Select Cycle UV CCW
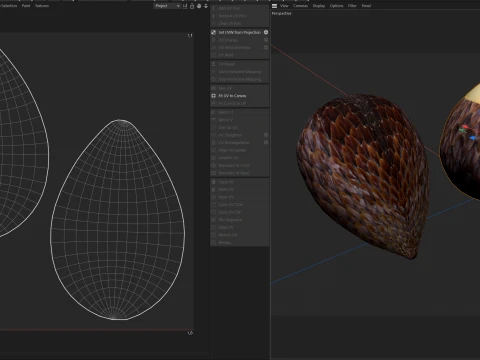The width and height of the screenshot is (480, 360). click(x=239, y=205)
